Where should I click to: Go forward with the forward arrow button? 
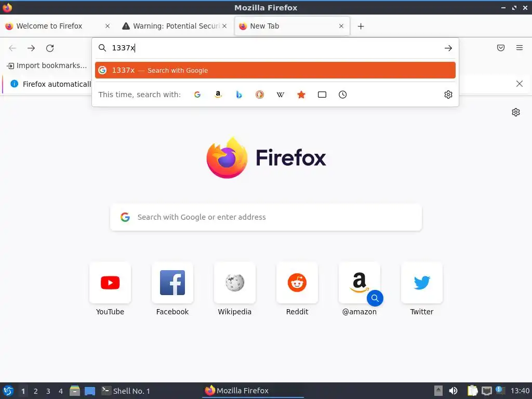[31, 48]
